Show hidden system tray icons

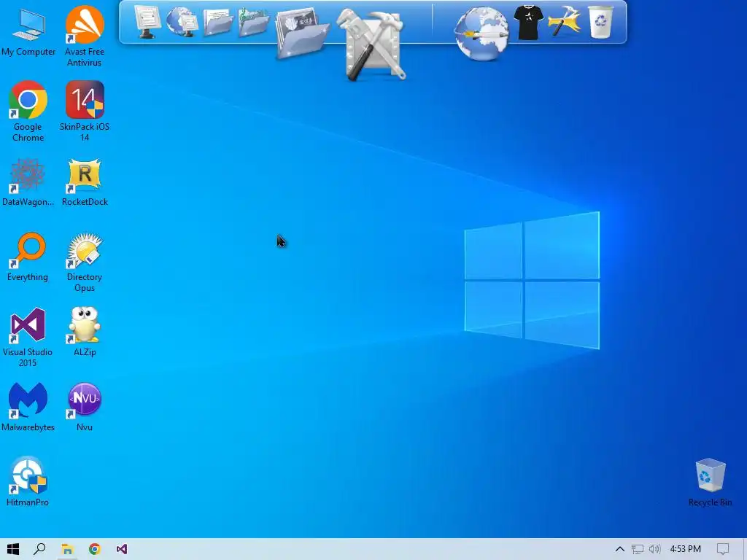click(619, 549)
